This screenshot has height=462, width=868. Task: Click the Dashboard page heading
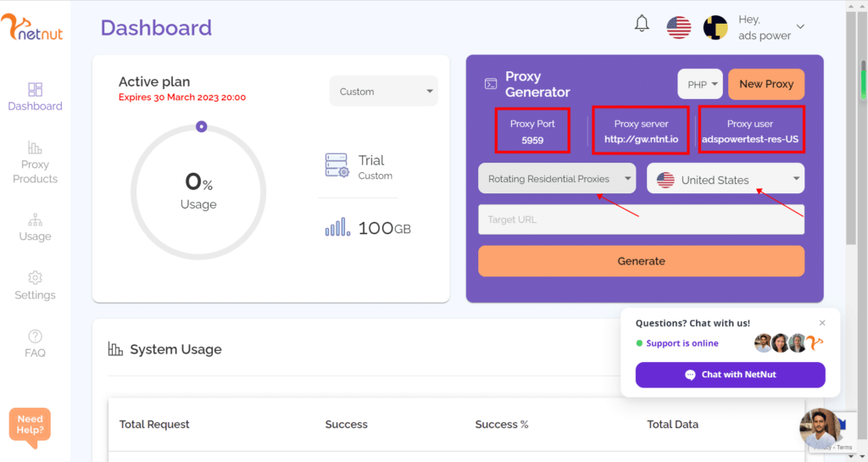click(156, 28)
